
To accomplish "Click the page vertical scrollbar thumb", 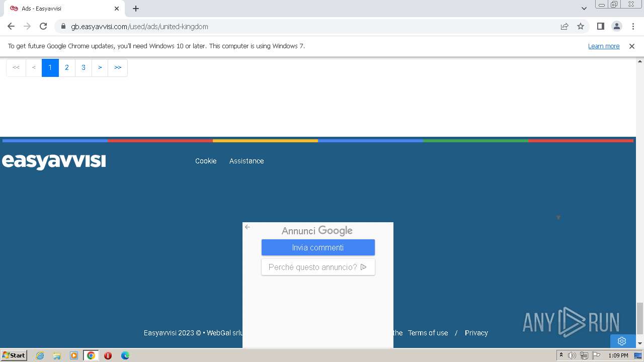I will (x=640, y=318).
